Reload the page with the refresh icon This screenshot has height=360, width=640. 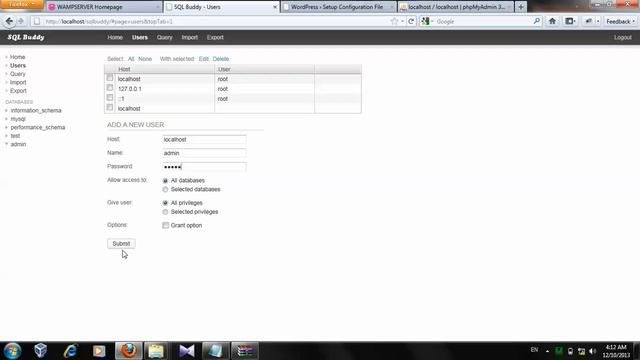coord(411,21)
